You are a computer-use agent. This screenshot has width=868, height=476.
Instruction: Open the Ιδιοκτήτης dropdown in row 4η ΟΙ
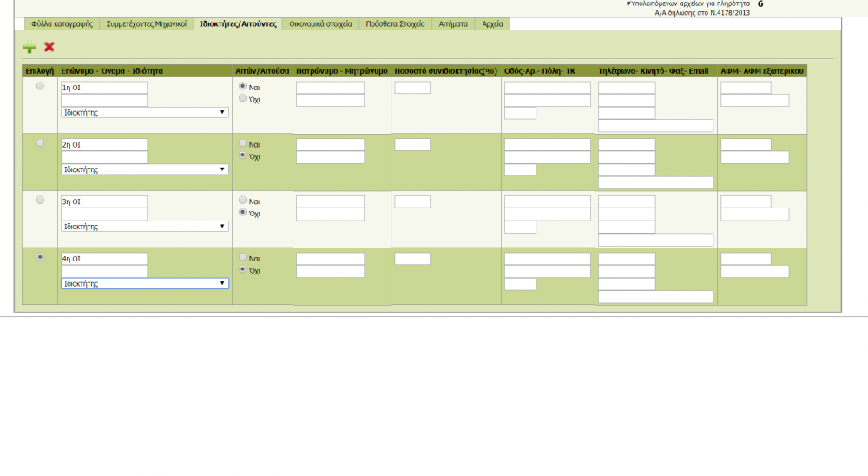(x=145, y=283)
